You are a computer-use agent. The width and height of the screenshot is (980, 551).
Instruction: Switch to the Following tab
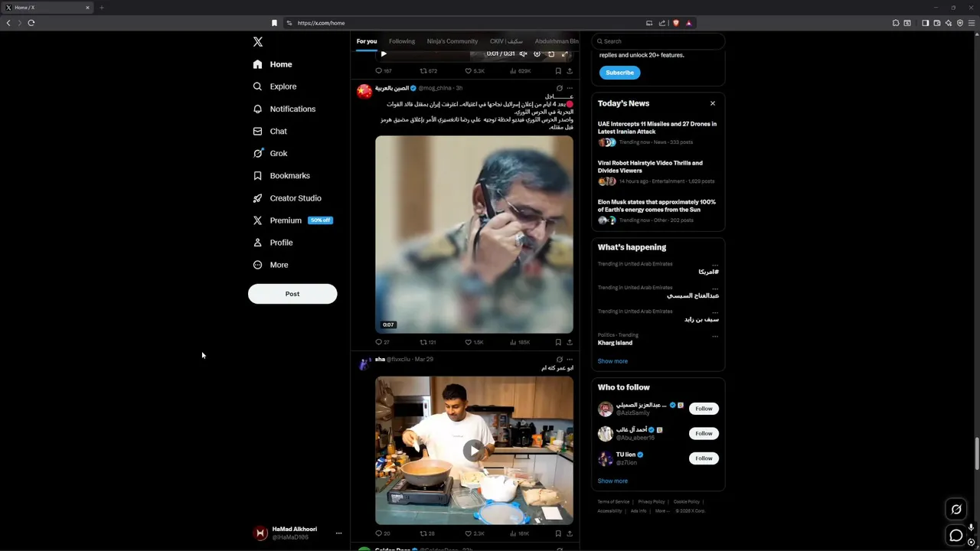tap(402, 41)
